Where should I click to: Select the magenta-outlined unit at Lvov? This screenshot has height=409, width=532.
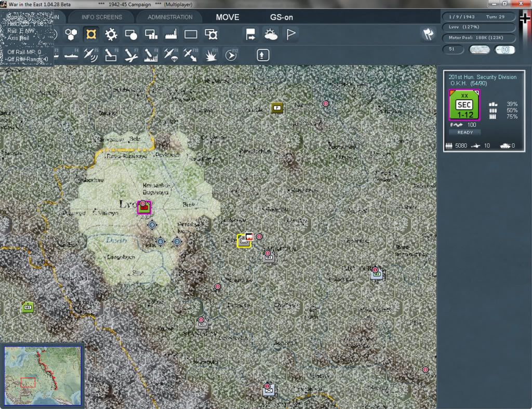coord(144,207)
